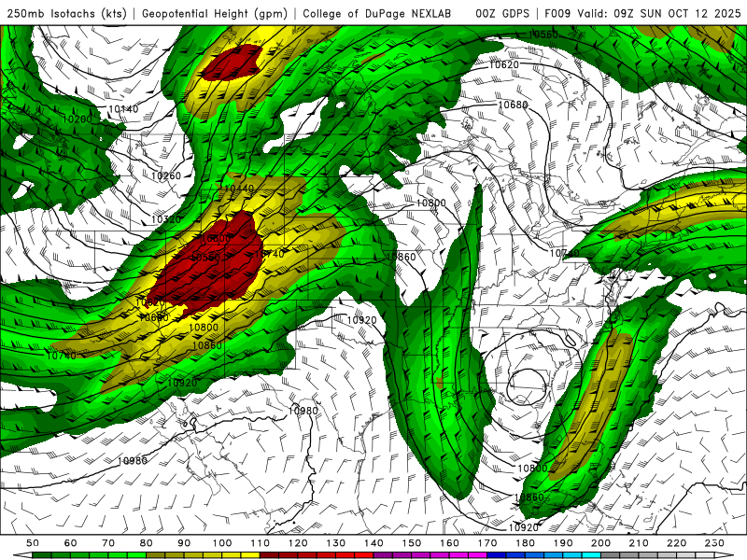Click the 10440 contour label

pyautogui.click(x=239, y=189)
